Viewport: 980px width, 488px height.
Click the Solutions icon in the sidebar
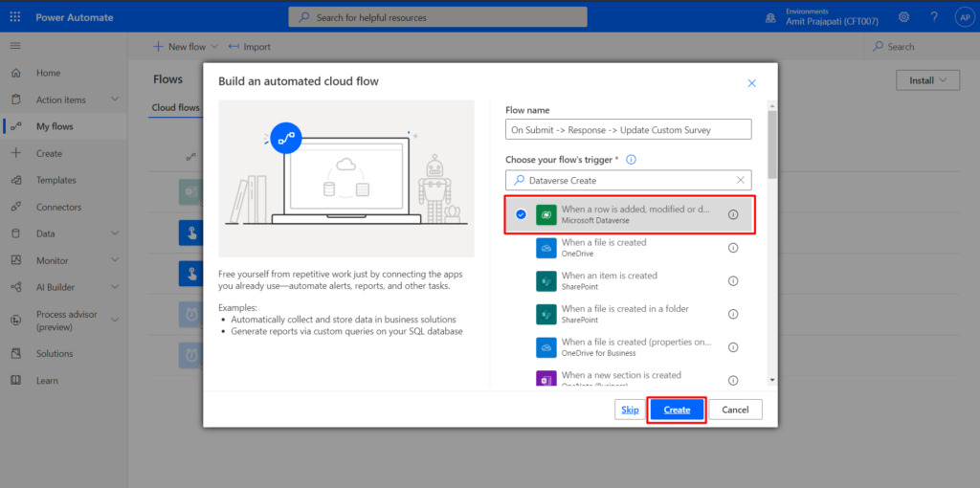coord(17,354)
